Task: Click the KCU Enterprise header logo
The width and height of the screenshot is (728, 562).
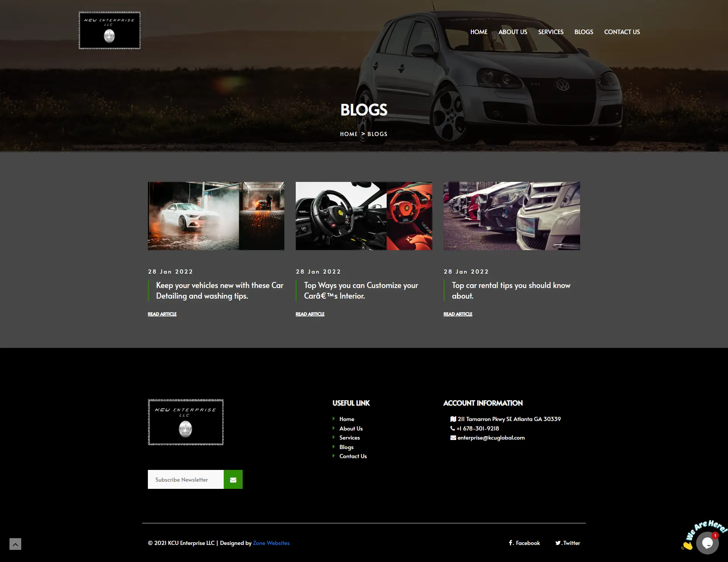Action: [x=110, y=30]
